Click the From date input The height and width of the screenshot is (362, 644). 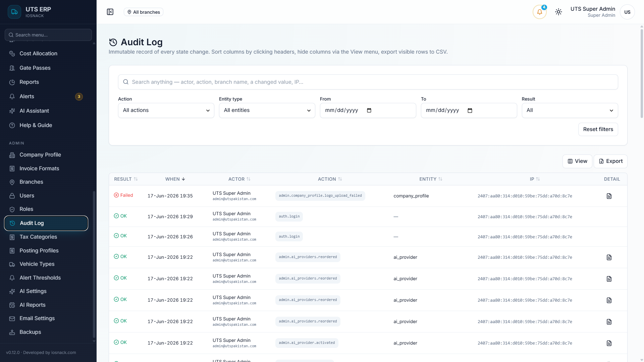coord(368,111)
